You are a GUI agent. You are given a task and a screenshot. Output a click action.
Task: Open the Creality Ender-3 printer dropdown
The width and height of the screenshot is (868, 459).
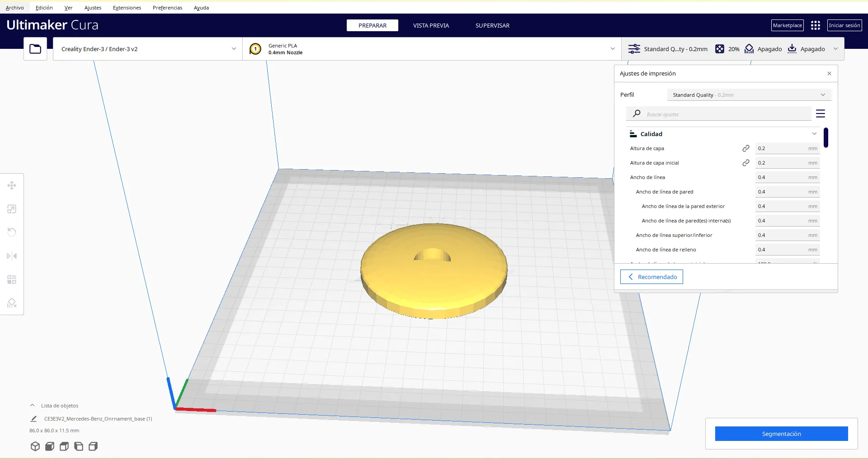tap(148, 49)
